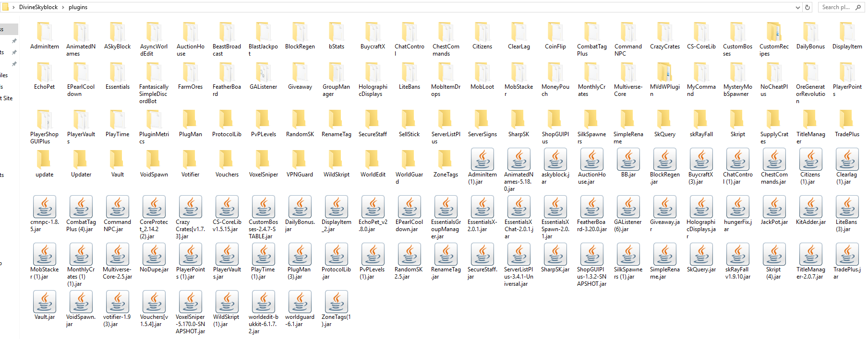Select the DailyBonus folder

811,35
